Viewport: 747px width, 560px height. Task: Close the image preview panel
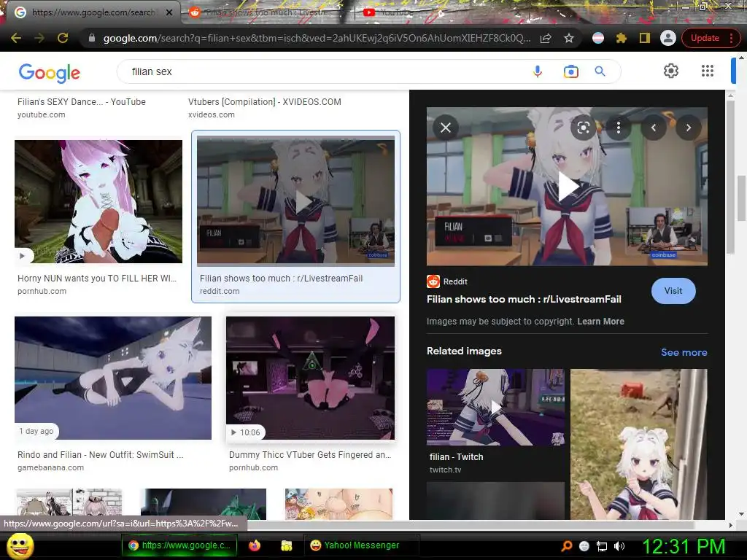pos(446,128)
